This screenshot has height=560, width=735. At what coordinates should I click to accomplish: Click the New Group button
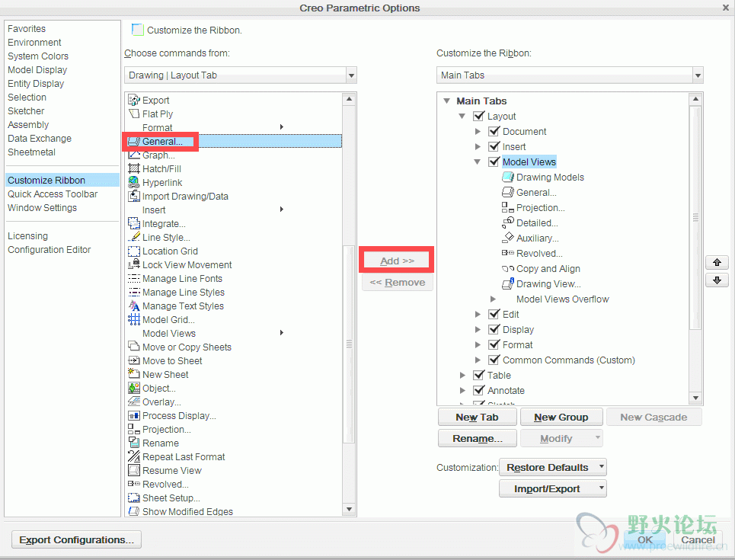(x=561, y=417)
